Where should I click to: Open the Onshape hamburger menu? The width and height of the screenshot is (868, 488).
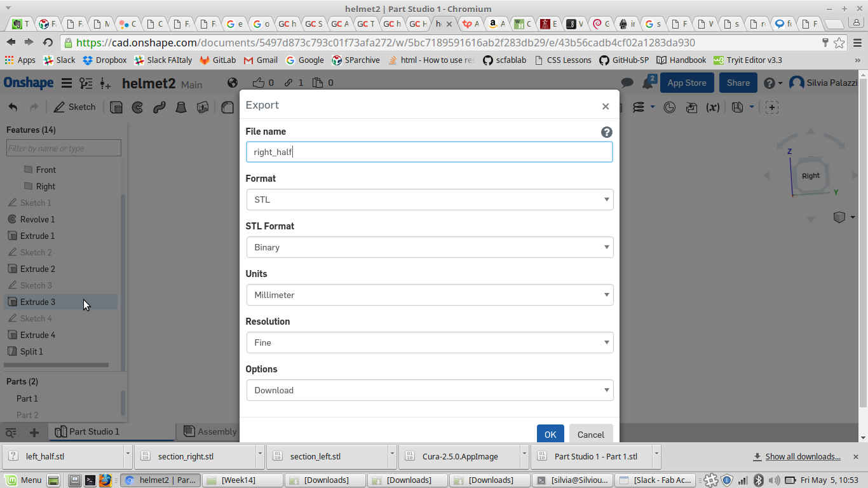(x=66, y=83)
